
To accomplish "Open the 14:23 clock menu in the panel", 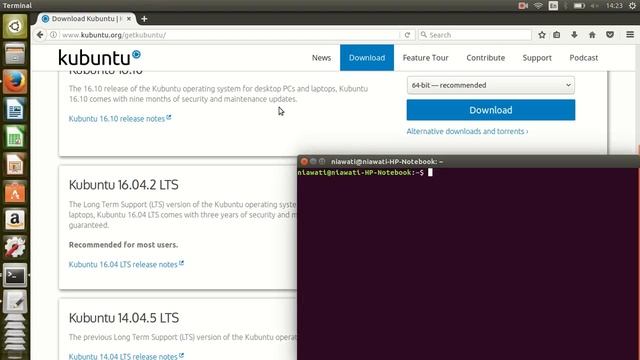I will click(x=614, y=6).
